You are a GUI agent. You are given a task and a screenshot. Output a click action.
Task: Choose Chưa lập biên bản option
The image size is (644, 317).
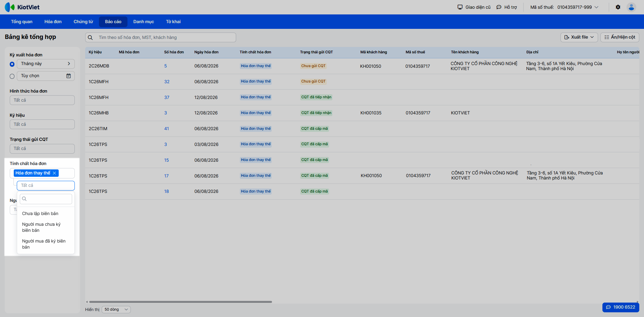click(x=40, y=214)
